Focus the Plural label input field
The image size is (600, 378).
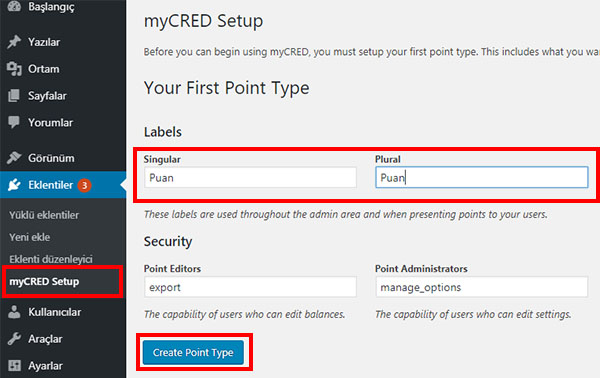pyautogui.click(x=482, y=177)
